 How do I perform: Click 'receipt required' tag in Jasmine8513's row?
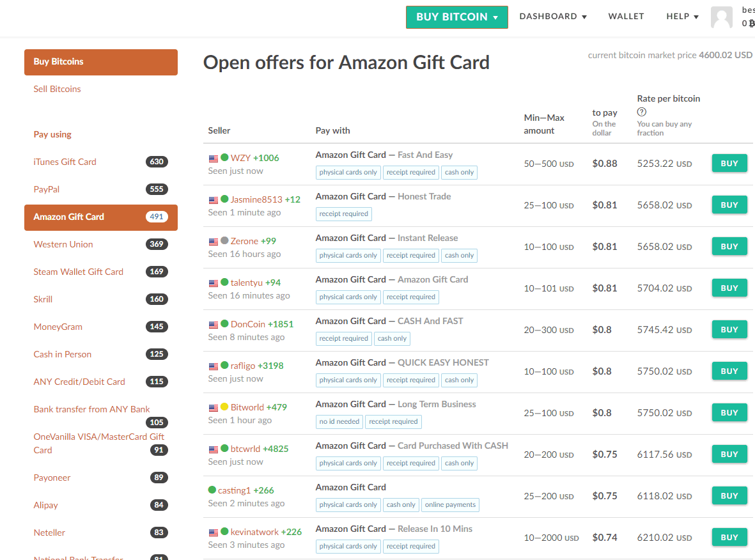point(343,214)
